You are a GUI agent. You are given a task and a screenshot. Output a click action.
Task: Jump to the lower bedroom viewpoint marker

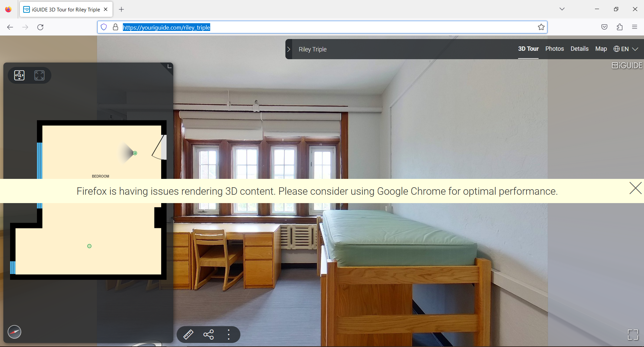tap(89, 246)
